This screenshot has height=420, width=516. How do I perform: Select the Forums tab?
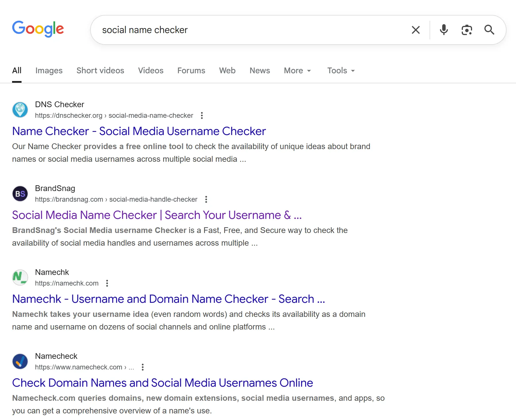(191, 71)
